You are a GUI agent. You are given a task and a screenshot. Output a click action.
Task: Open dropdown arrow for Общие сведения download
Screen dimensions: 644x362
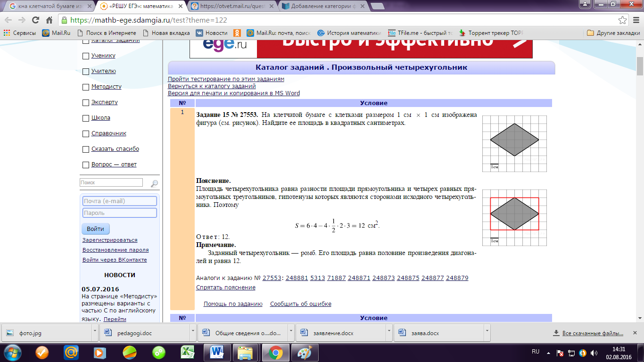click(x=291, y=333)
